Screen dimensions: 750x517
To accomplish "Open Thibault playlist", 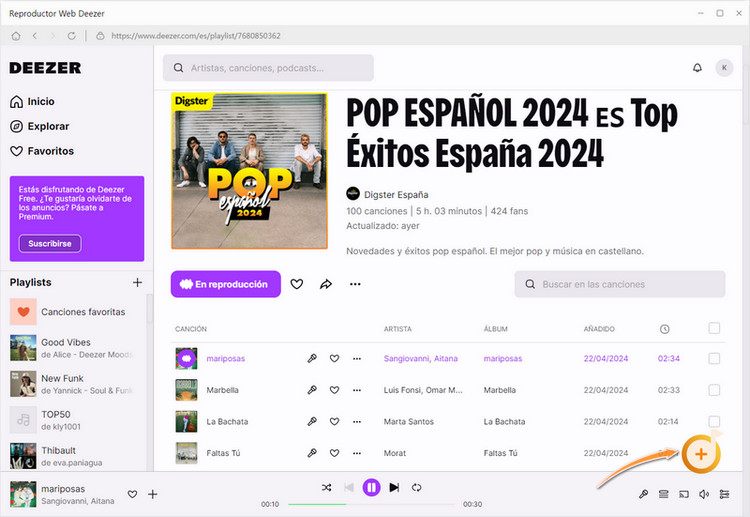I will pos(72,456).
